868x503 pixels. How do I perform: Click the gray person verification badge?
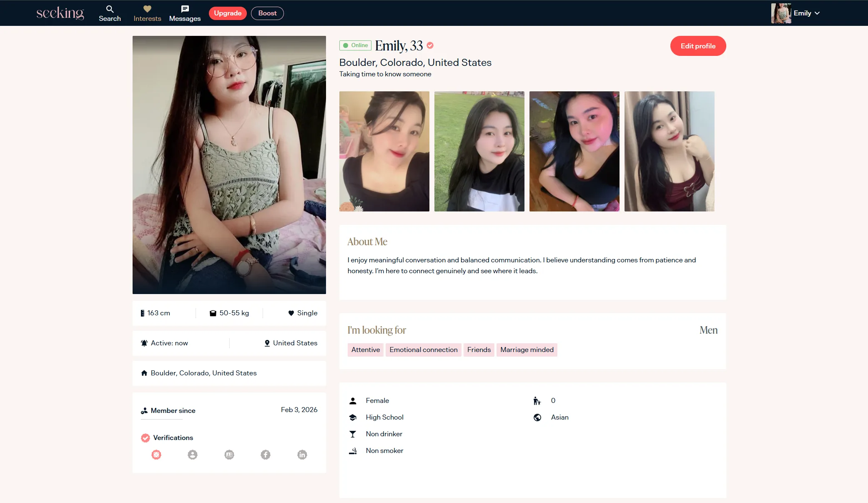coord(193,455)
